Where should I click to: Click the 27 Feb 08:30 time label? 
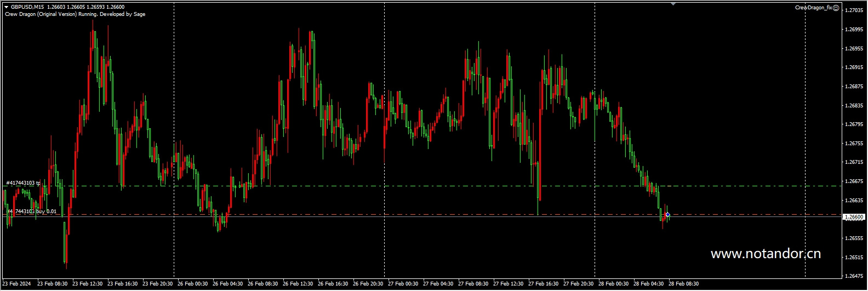(473, 284)
